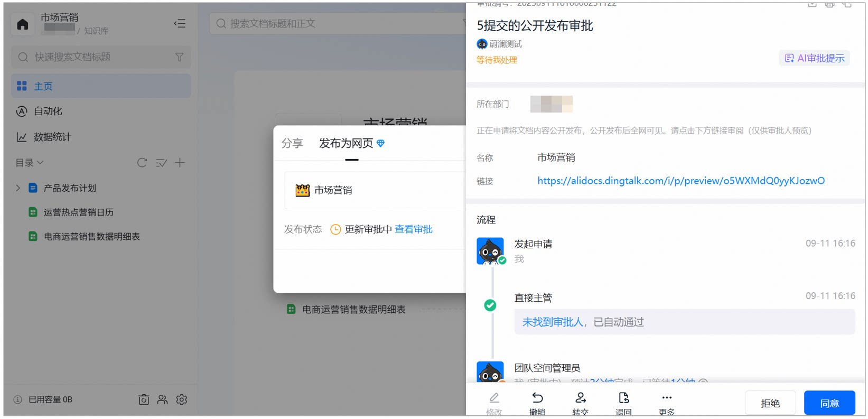This screenshot has width=868, height=419.
Task: Expand the 目录 dropdown
Action: coord(30,163)
